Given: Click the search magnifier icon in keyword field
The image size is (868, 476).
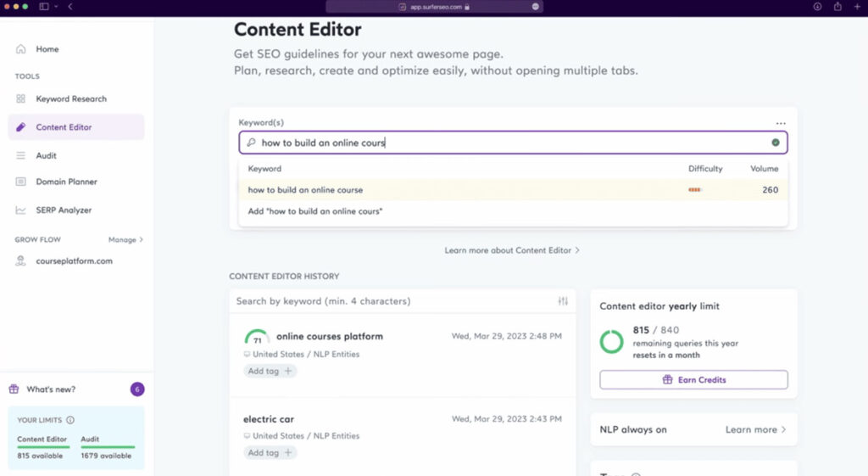Looking at the screenshot, I should [251, 143].
